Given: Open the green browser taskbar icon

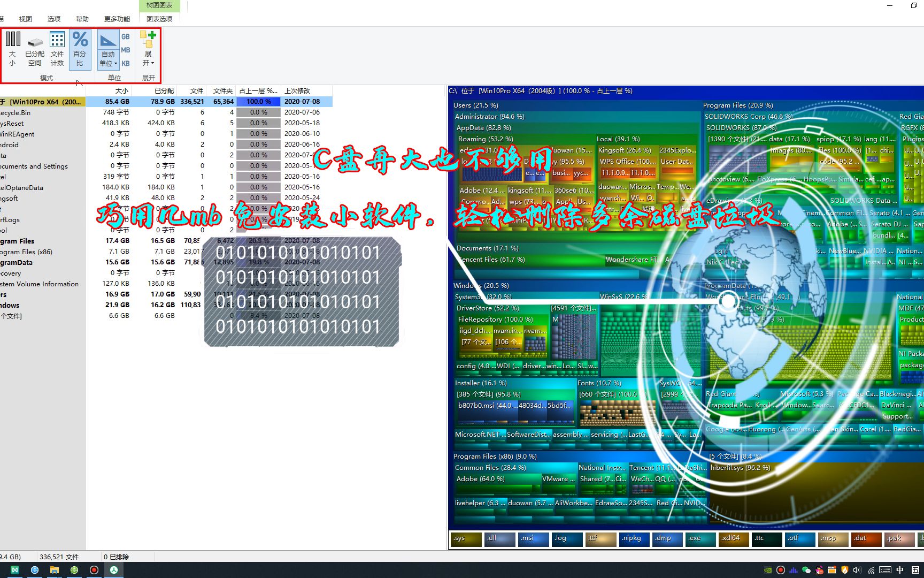Looking at the screenshot, I should pyautogui.click(x=74, y=570).
